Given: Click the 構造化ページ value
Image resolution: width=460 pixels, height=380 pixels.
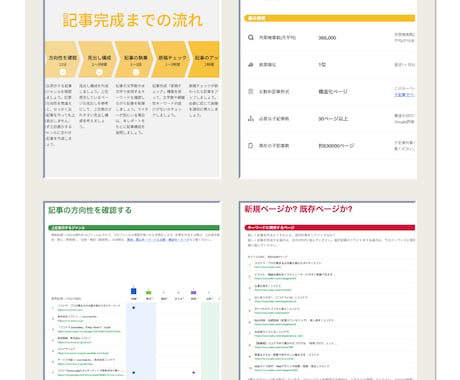Looking at the screenshot, I should [x=333, y=92].
